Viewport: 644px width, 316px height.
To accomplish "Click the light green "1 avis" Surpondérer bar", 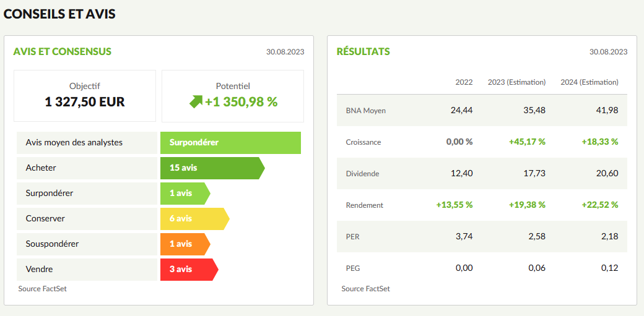I will click(184, 193).
